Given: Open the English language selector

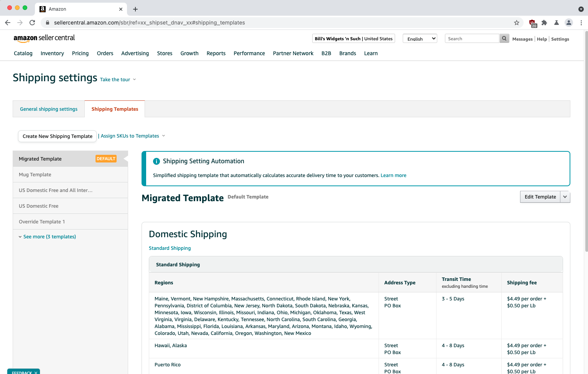Looking at the screenshot, I should 420,38.
